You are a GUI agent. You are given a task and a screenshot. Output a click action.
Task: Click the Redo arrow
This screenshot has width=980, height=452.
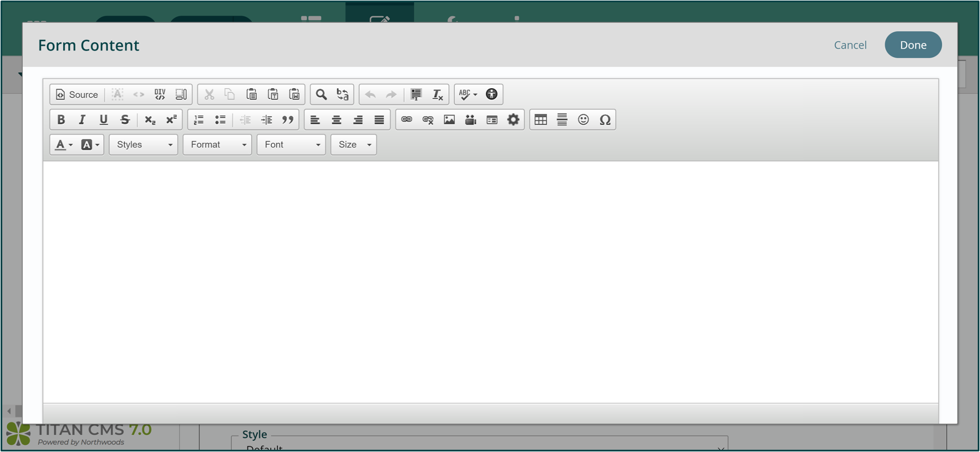391,94
